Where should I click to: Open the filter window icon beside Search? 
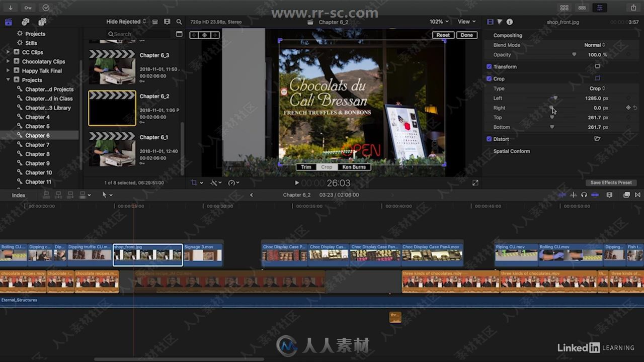pos(179,34)
